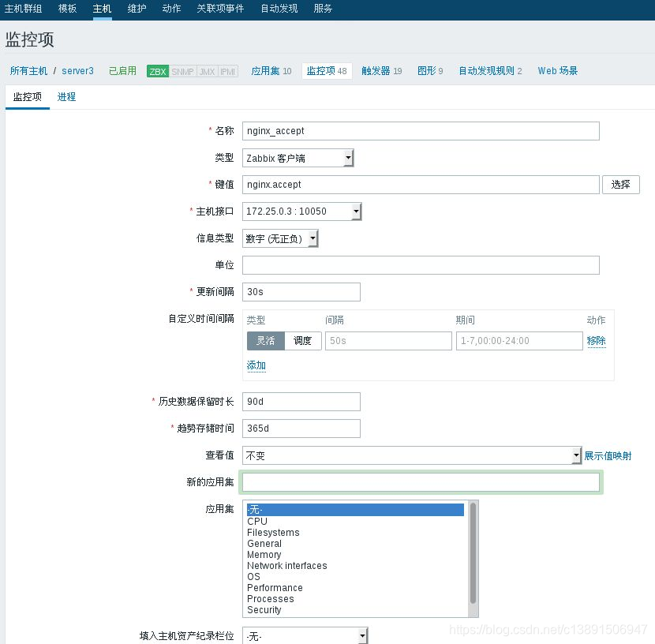Select Processes in the 应用集 list
655x644 pixels.
[x=355, y=599]
